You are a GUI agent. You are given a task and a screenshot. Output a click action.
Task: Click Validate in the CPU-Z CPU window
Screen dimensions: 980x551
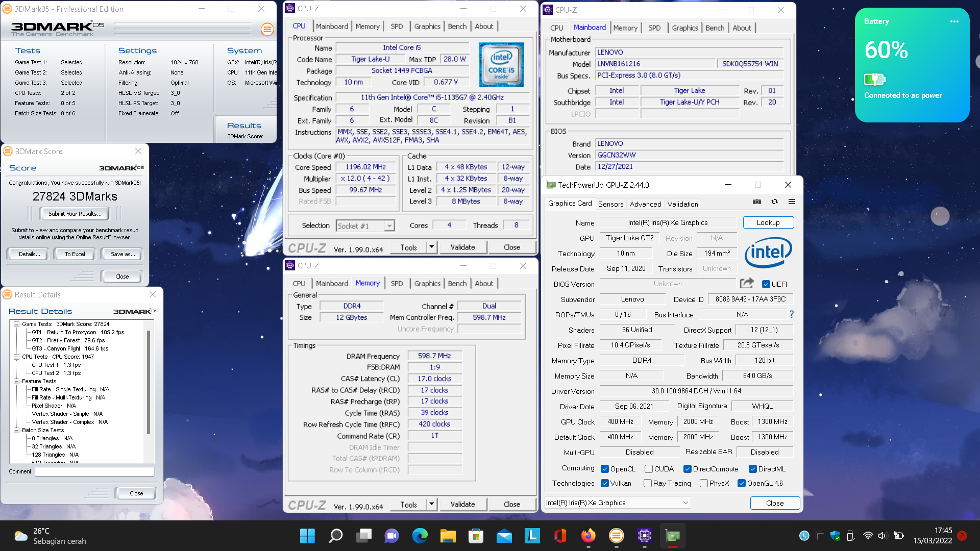(462, 247)
